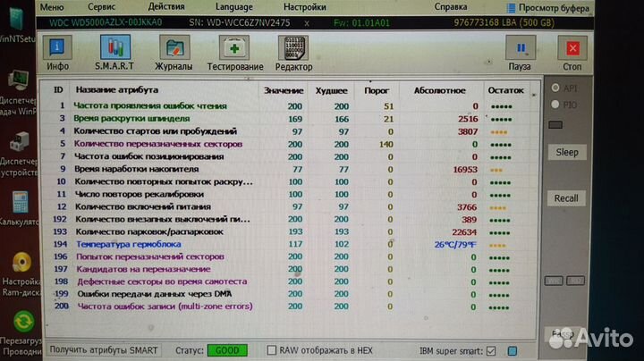Click the Sleep button

[567, 152]
